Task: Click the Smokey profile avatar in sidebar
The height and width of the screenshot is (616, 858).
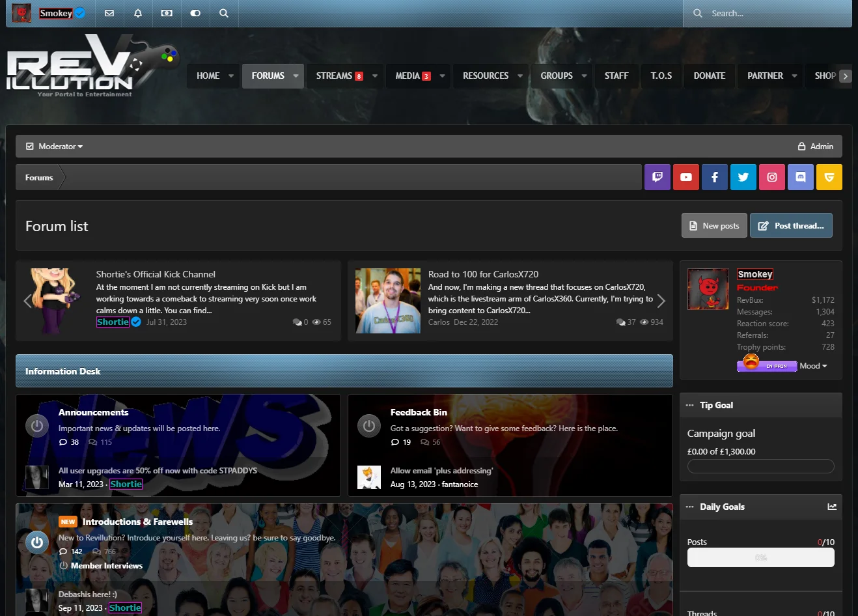Action: (708, 289)
